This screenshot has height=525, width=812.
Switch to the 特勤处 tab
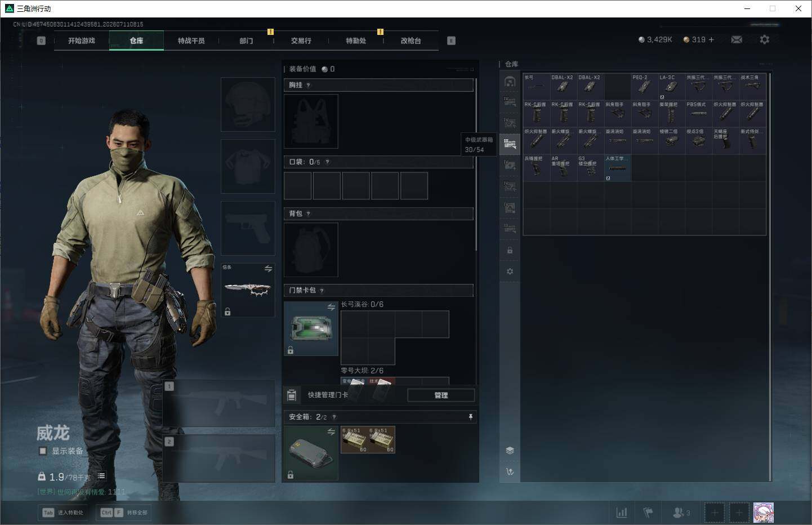tap(356, 41)
